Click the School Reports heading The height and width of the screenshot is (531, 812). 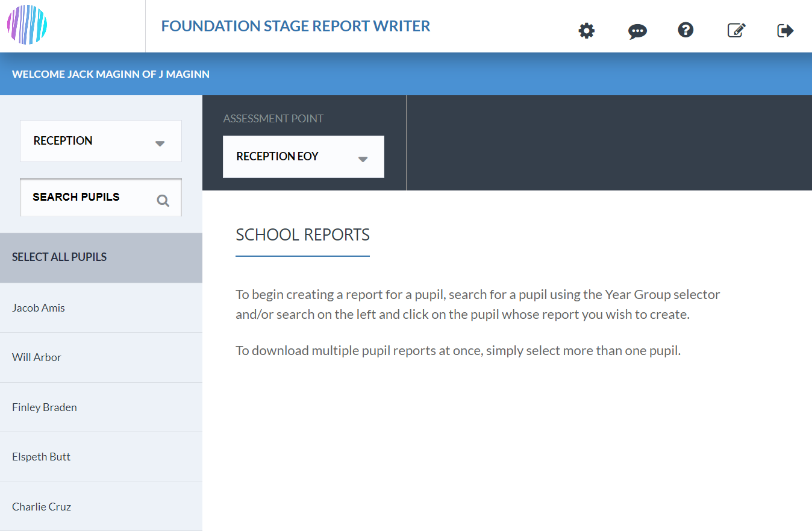[x=302, y=234]
